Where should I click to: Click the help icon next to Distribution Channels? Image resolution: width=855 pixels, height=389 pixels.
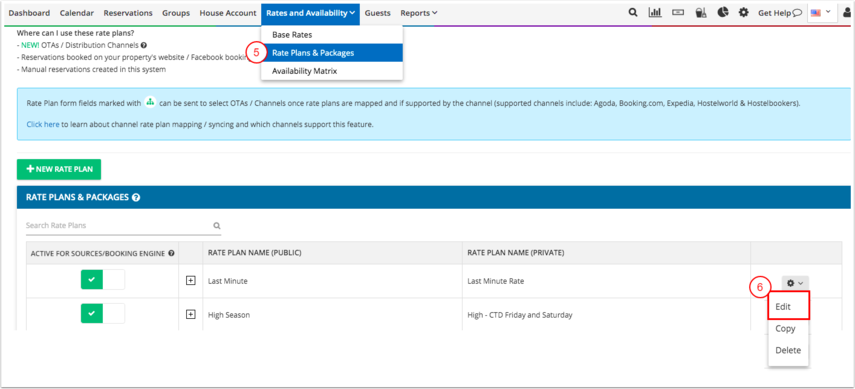pos(143,46)
